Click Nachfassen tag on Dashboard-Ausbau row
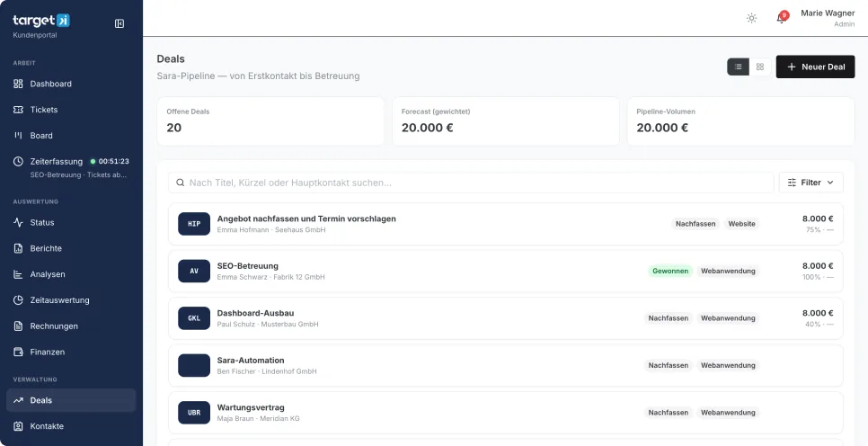This screenshot has width=868, height=446. 669,318
